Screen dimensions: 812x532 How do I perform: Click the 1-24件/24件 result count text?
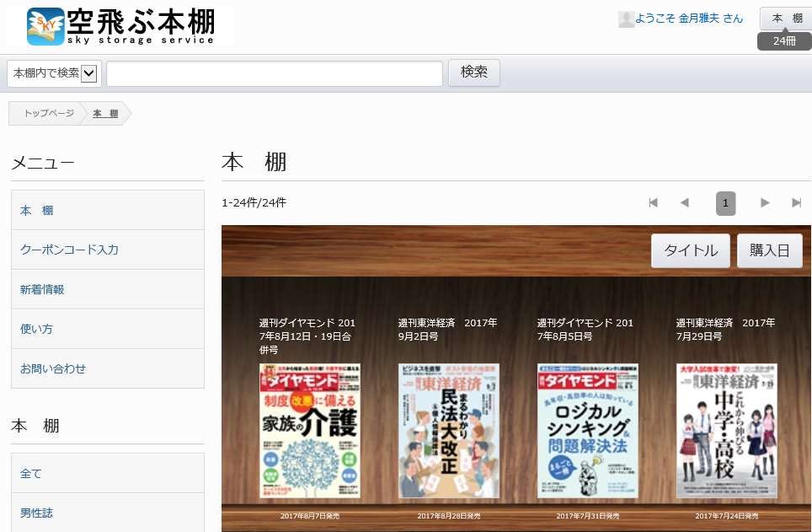tap(254, 202)
